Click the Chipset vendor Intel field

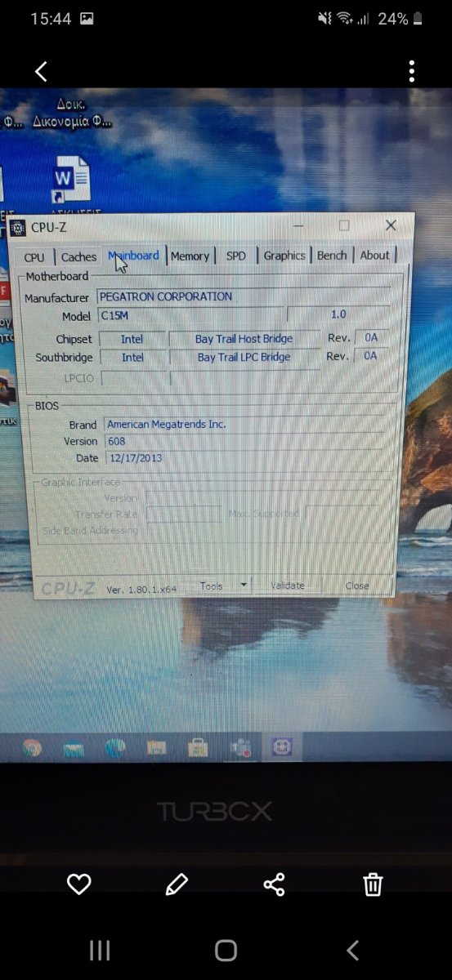click(x=132, y=339)
